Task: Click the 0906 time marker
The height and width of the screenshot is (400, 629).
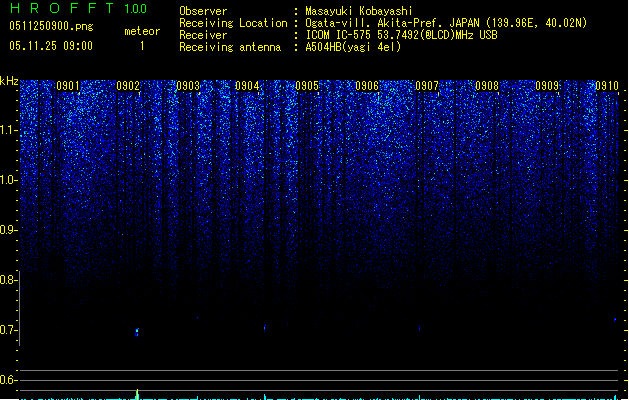Action: pos(367,85)
